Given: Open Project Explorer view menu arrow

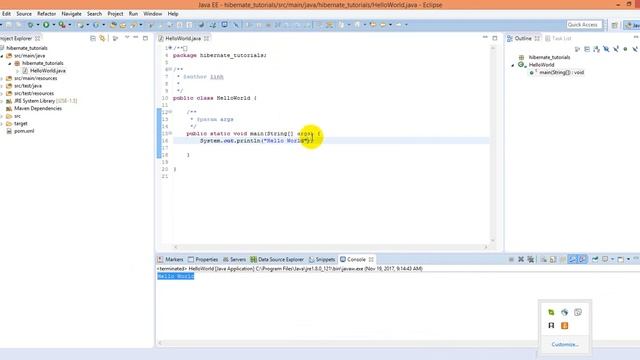Looking at the screenshot, I should click(x=127, y=38).
